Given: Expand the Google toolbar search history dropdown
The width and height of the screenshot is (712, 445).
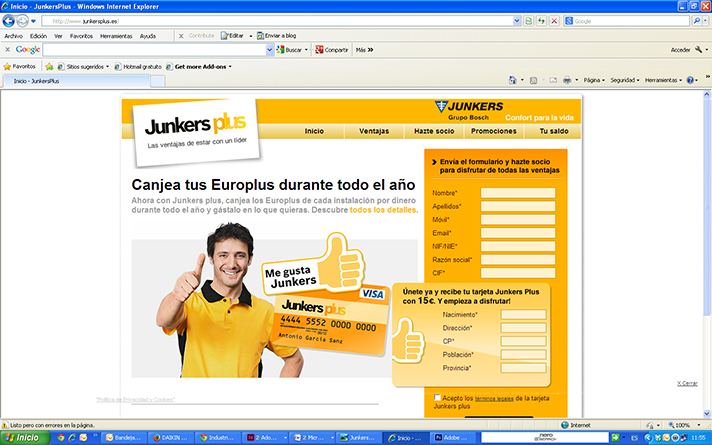Looking at the screenshot, I should [270, 50].
